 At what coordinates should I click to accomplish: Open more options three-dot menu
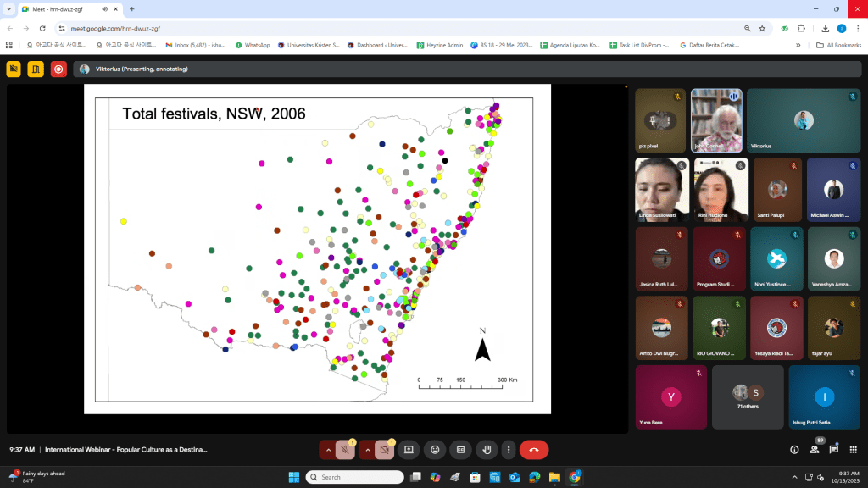pos(508,450)
